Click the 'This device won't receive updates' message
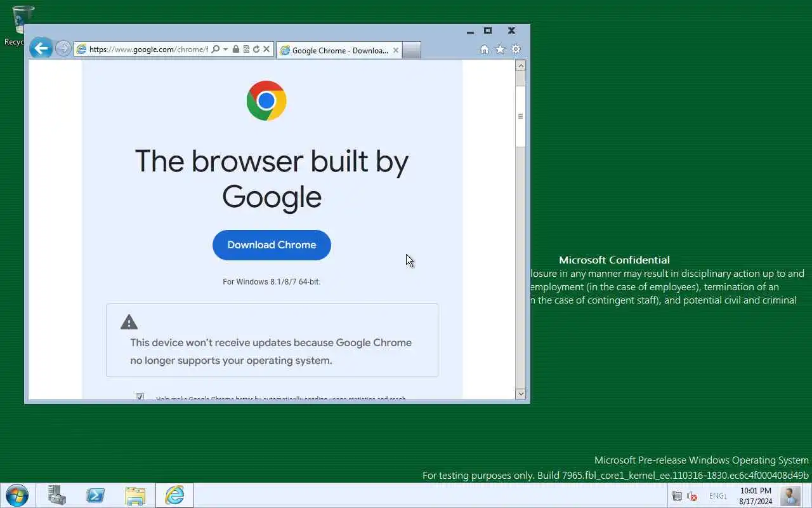This screenshot has width=812, height=508. 271,351
